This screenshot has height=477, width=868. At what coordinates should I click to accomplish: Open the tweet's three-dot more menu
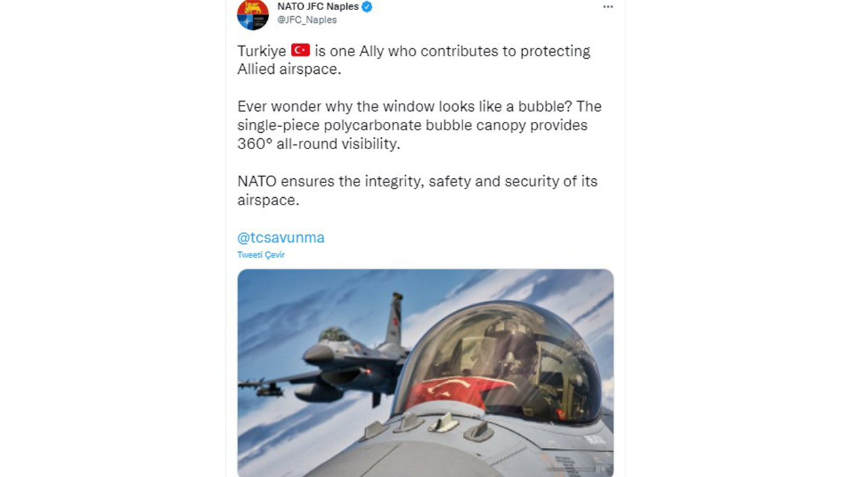(608, 7)
